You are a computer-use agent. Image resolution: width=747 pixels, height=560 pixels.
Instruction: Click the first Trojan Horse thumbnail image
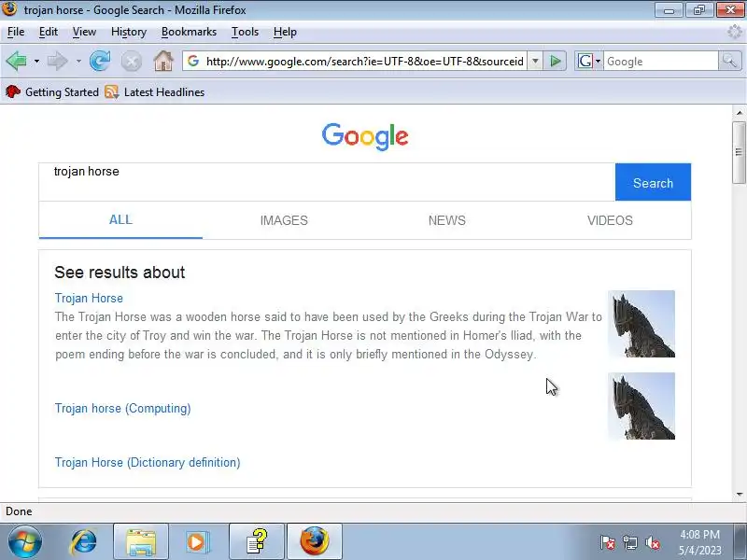[641, 324]
